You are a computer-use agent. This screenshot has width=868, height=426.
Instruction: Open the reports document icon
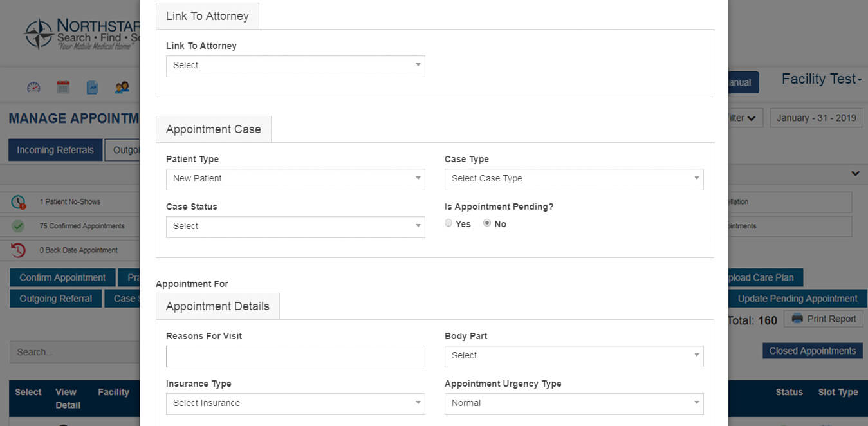click(x=92, y=87)
